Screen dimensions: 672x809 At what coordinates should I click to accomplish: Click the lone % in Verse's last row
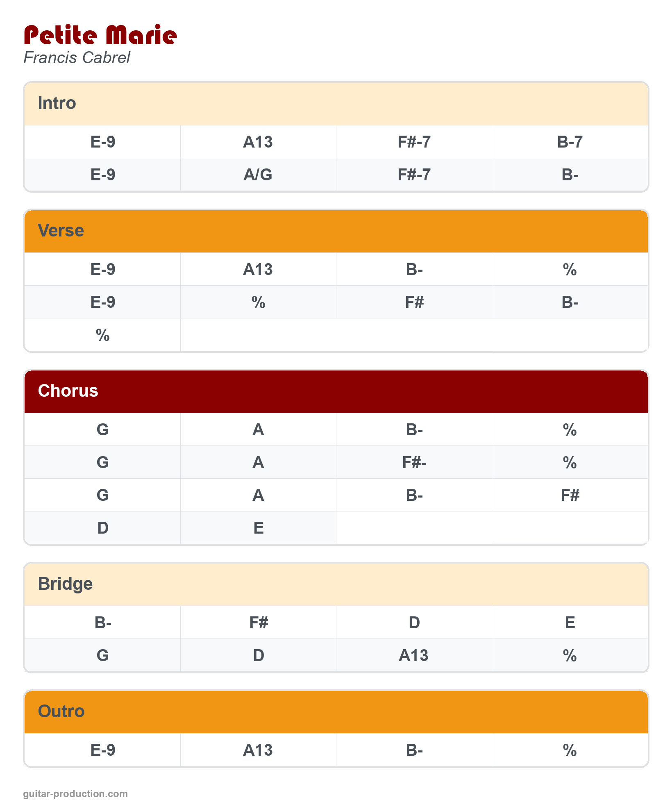coord(102,335)
